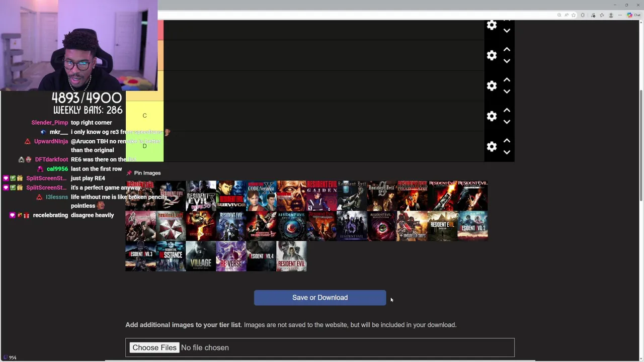Click the page vertical scrollbar thumb

pos(641,146)
